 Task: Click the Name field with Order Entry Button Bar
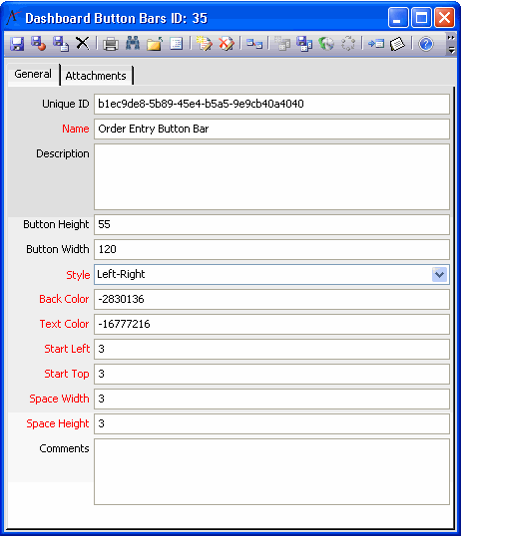[x=272, y=129]
